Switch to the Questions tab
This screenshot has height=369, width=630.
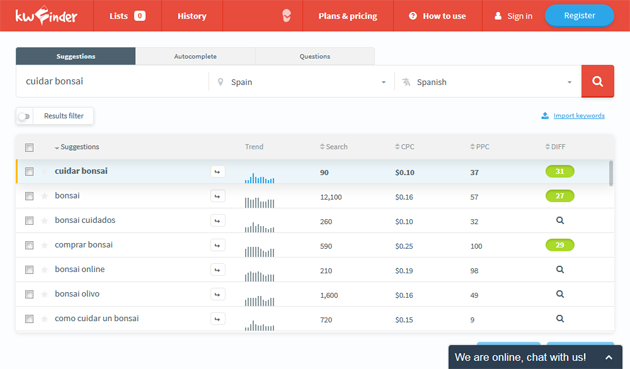click(x=315, y=56)
